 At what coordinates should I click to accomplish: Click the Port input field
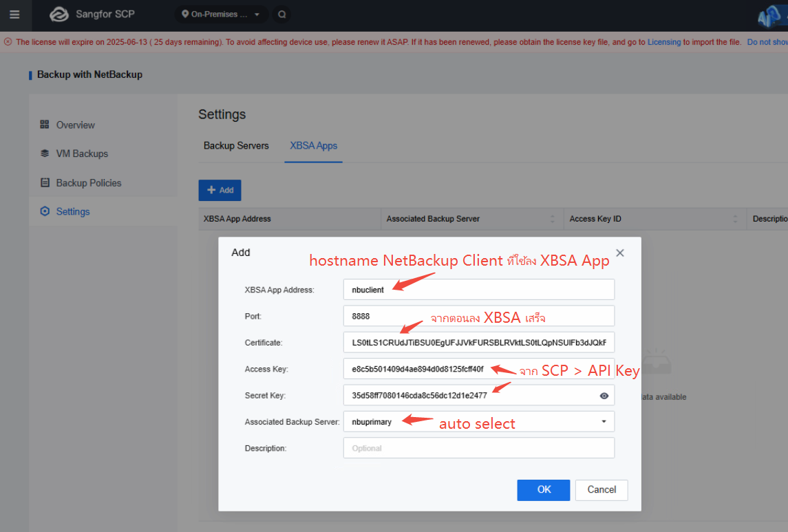click(478, 316)
